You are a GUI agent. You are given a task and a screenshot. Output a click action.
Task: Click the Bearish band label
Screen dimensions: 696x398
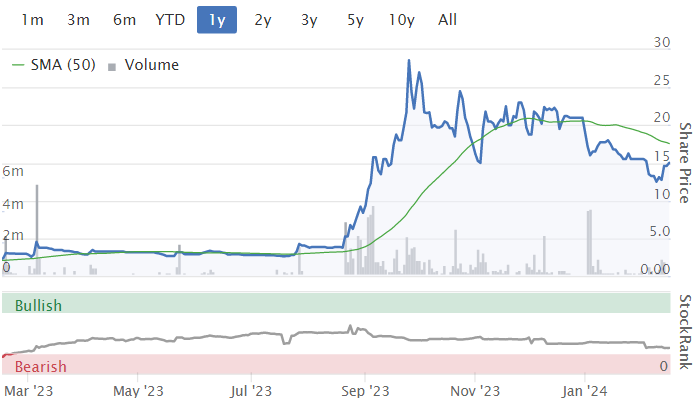coord(40,367)
